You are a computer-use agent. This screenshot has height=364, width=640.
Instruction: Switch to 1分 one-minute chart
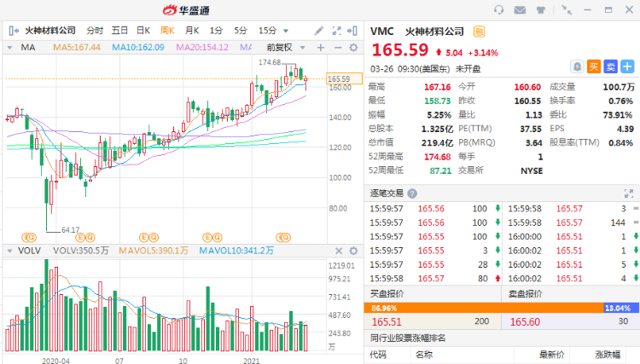(x=217, y=31)
